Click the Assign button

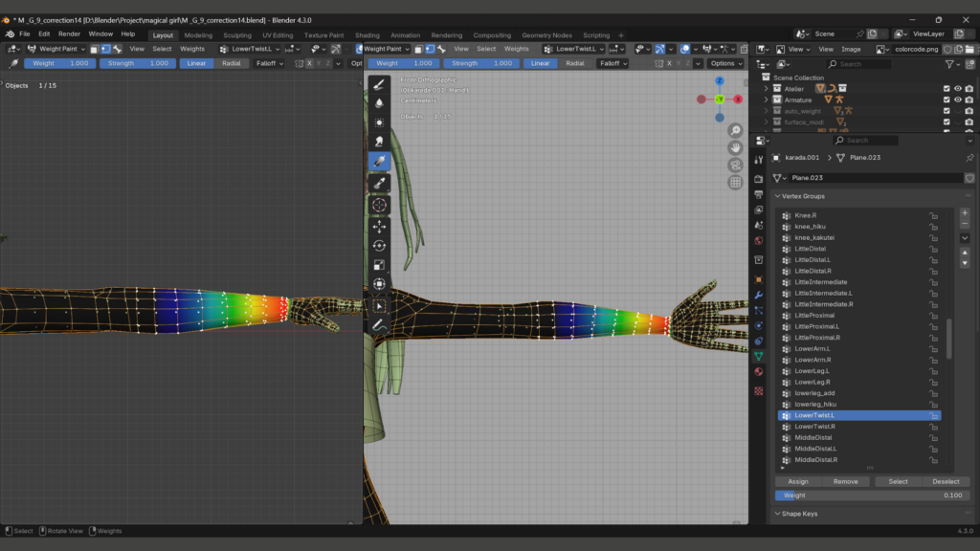[798, 481]
